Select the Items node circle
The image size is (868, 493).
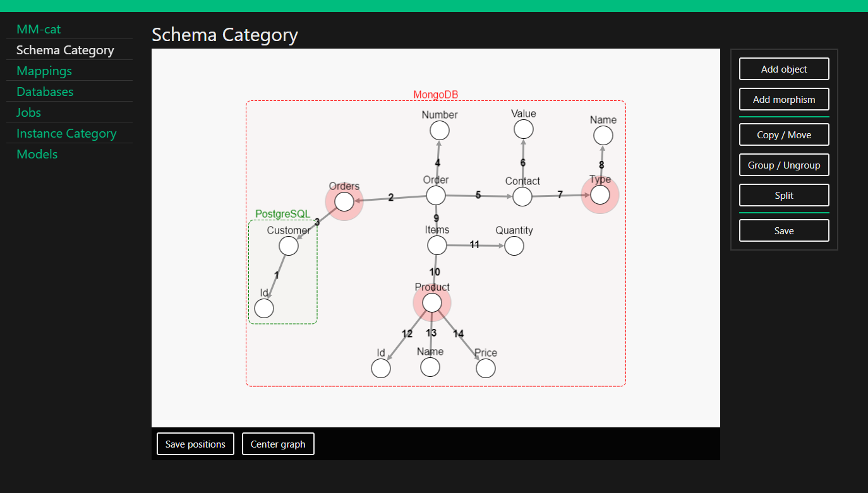[x=437, y=245]
